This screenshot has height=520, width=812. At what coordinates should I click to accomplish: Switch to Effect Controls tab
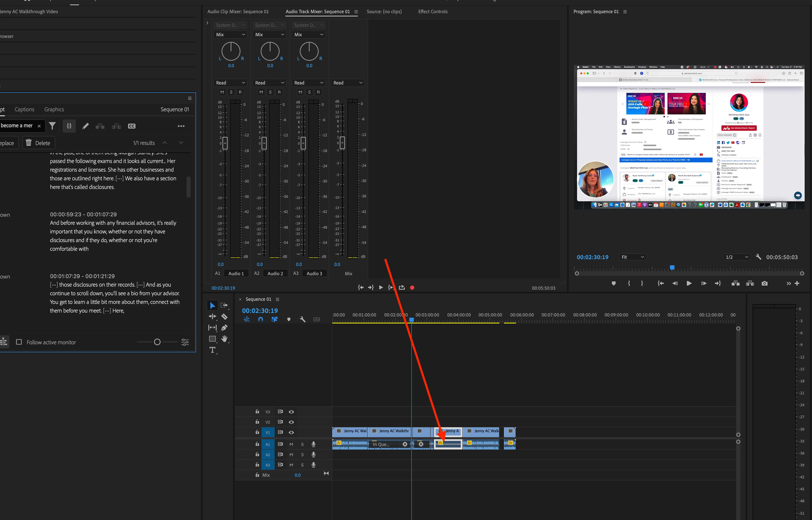pyautogui.click(x=433, y=12)
